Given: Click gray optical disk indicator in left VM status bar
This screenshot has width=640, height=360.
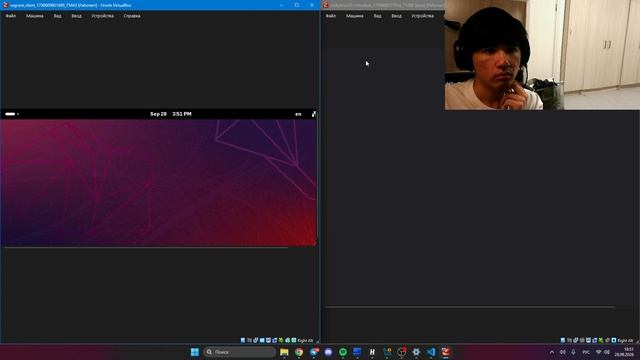Looking at the screenshot, I should [x=249, y=340].
